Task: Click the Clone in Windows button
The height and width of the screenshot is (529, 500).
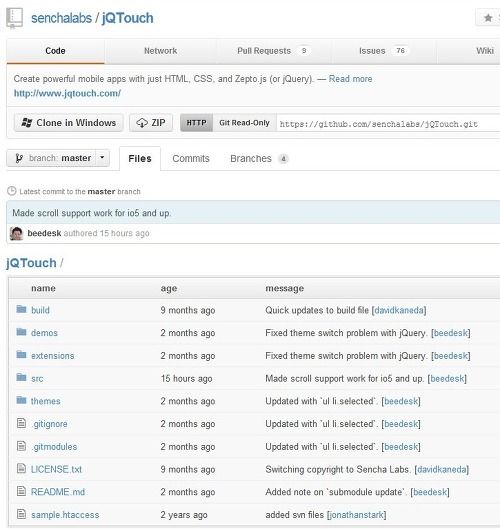Action: 69,123
